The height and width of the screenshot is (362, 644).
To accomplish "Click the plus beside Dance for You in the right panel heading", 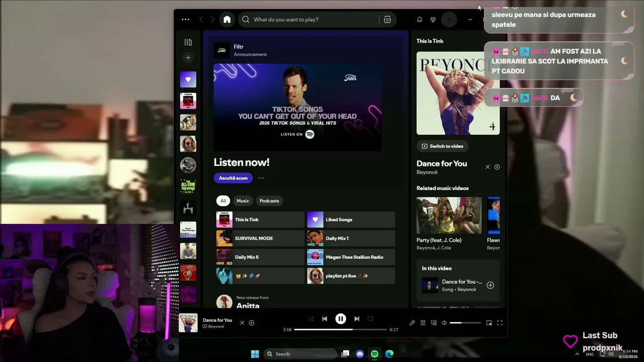I will pos(497,167).
